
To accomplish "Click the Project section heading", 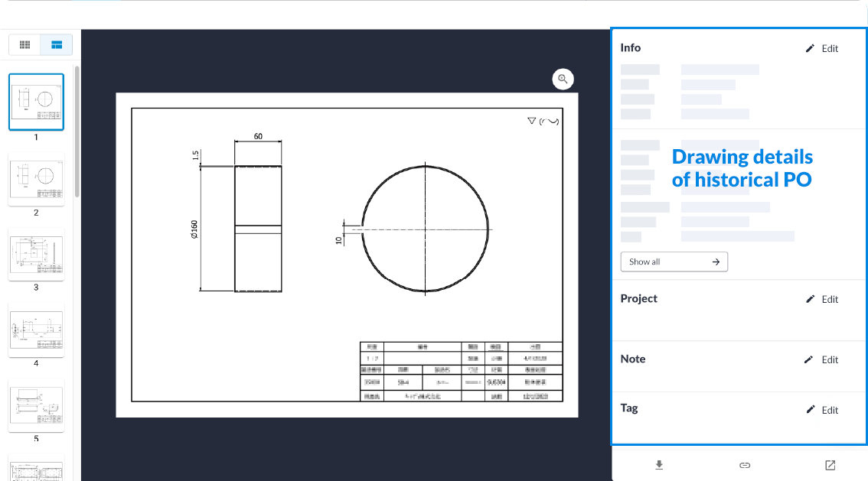I will (639, 298).
